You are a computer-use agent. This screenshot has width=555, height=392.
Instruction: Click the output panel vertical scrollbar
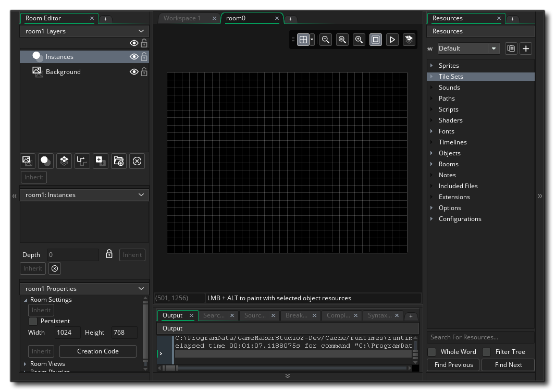[415, 351]
